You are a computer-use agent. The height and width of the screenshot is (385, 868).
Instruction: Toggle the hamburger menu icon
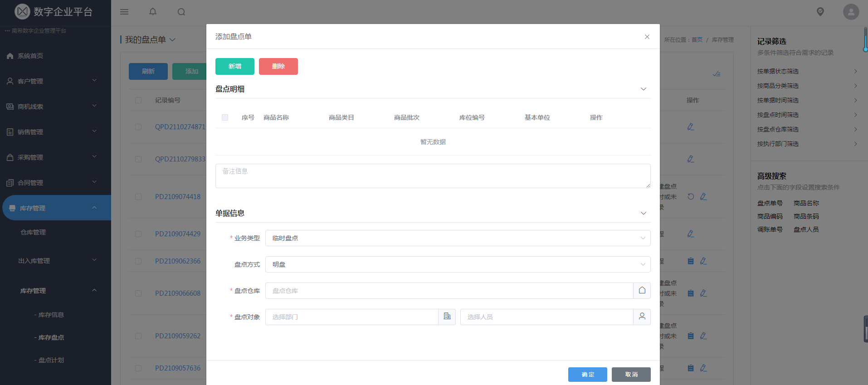tap(124, 12)
